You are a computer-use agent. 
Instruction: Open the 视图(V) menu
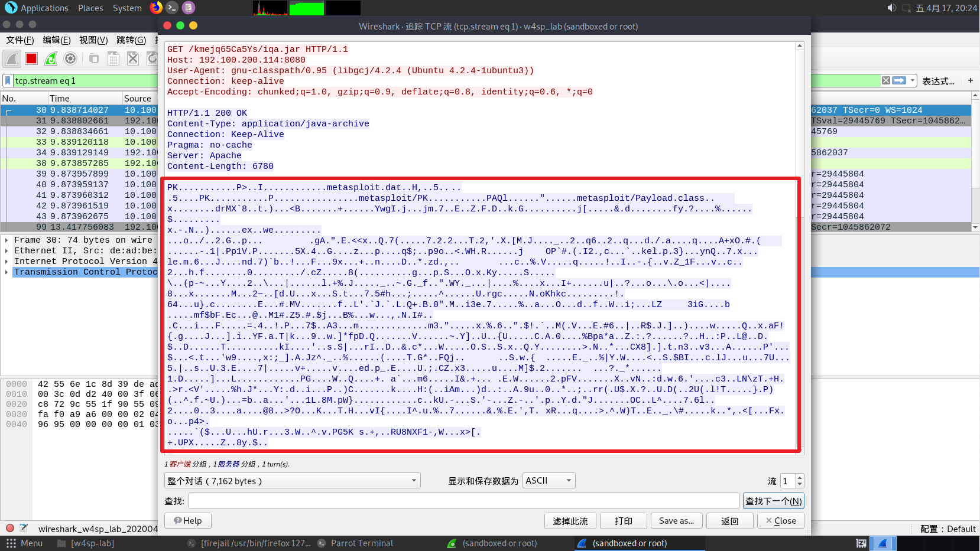click(93, 40)
